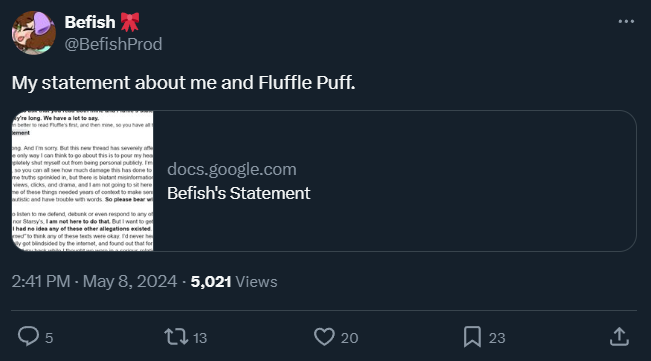Click the reply speech bubble icon
The image size is (651, 361).
28,336
